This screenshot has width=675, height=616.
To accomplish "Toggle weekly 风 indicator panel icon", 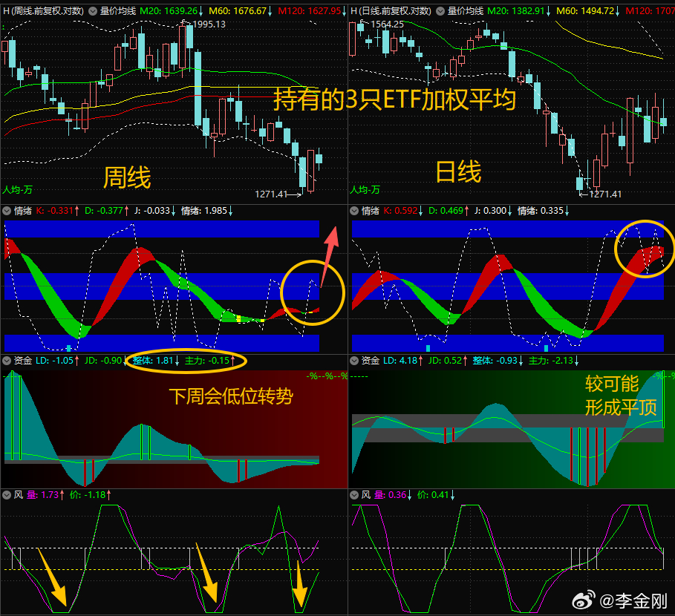I will click(7, 495).
